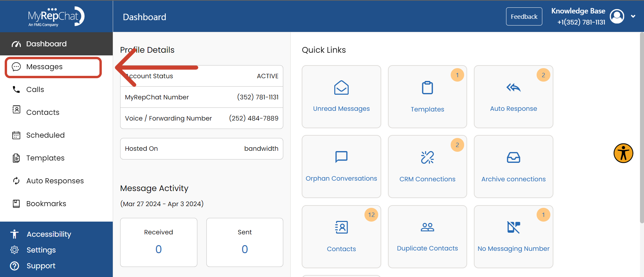Open the No Messaging Number icon
This screenshot has width=644, height=277.
point(513,227)
